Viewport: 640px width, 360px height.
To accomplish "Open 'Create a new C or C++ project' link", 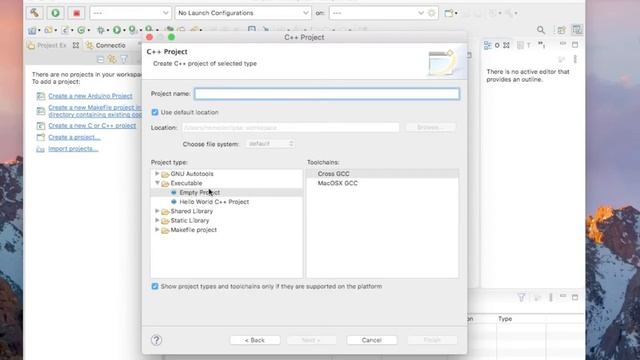I will coord(92,126).
